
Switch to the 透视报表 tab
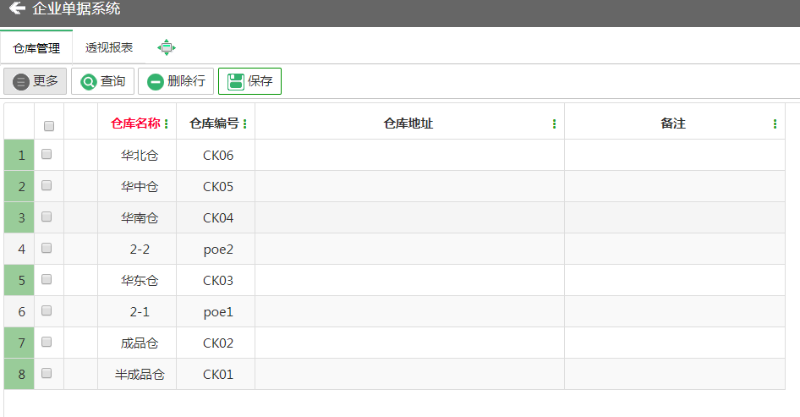pyautogui.click(x=109, y=47)
